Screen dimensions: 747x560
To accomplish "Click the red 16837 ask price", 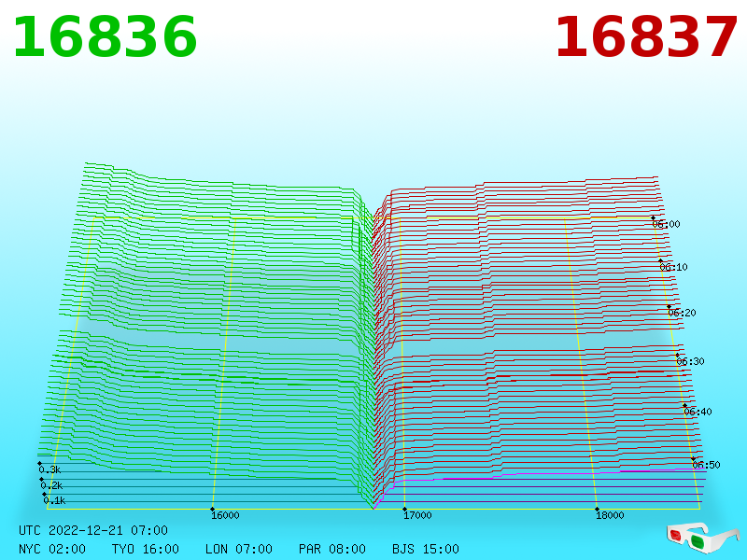I will pos(646,37).
